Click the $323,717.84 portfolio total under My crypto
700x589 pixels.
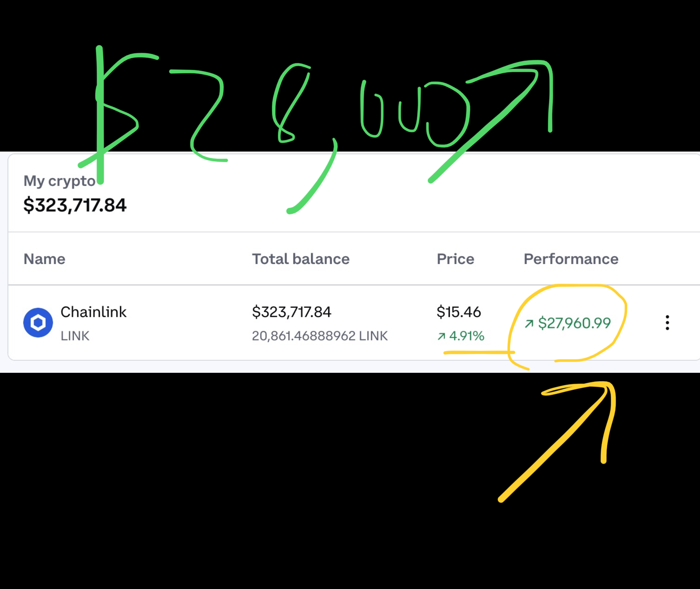point(75,205)
